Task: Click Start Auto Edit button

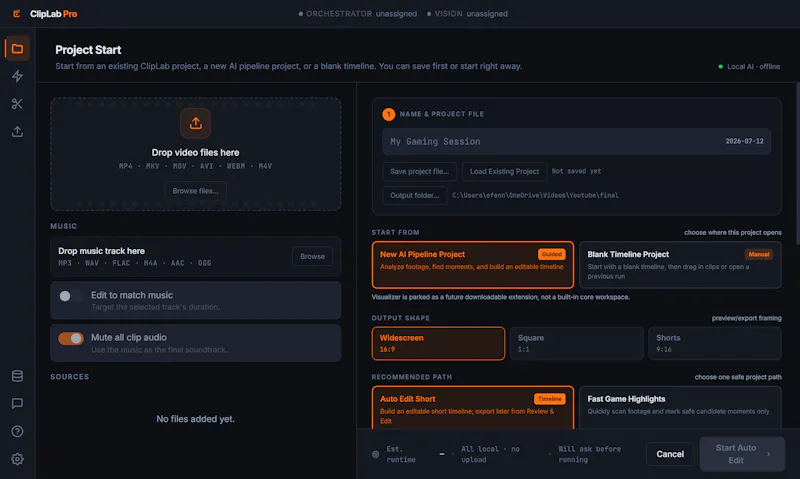Action: click(742, 454)
